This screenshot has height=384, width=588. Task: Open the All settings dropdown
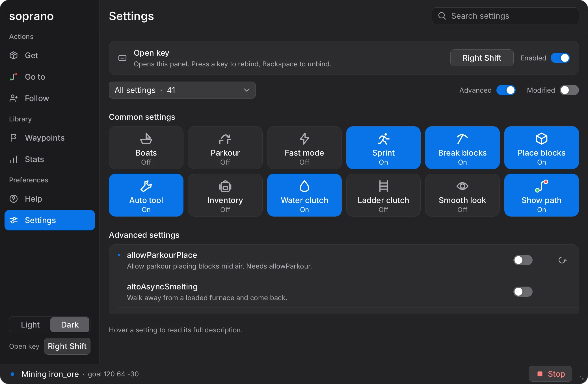(182, 90)
